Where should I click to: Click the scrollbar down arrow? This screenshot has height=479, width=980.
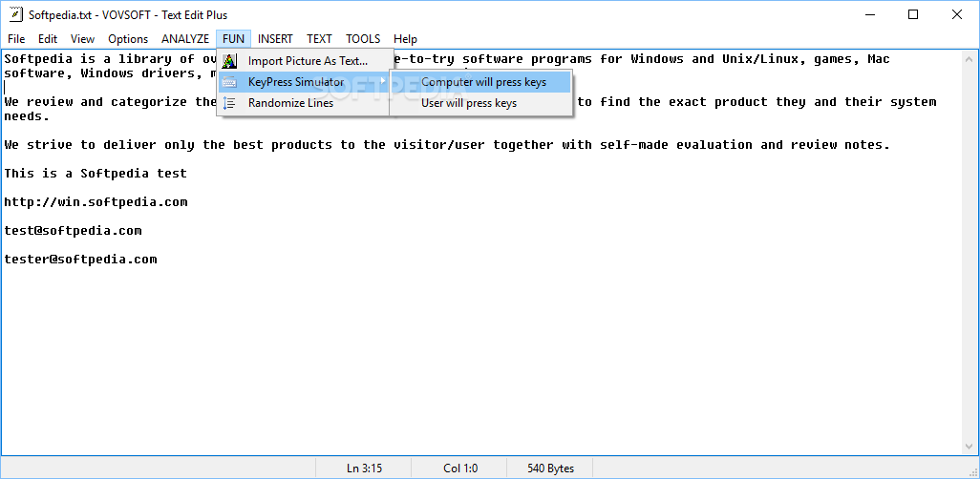[969, 448]
